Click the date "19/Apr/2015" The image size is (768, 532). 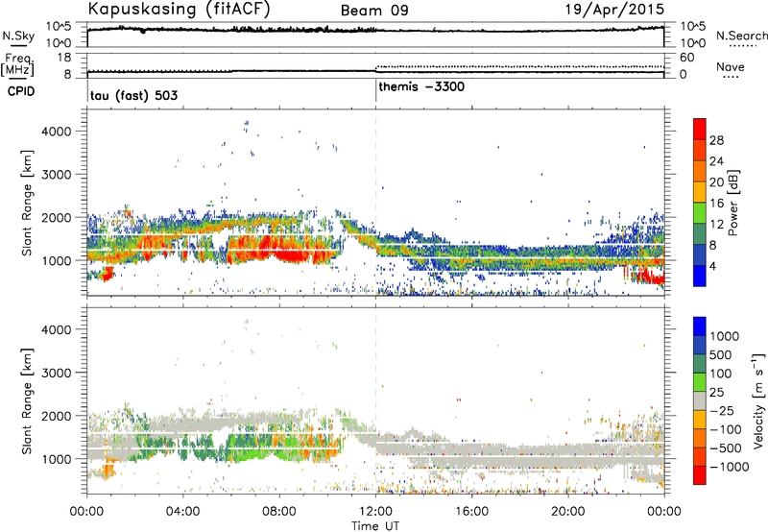614,10
